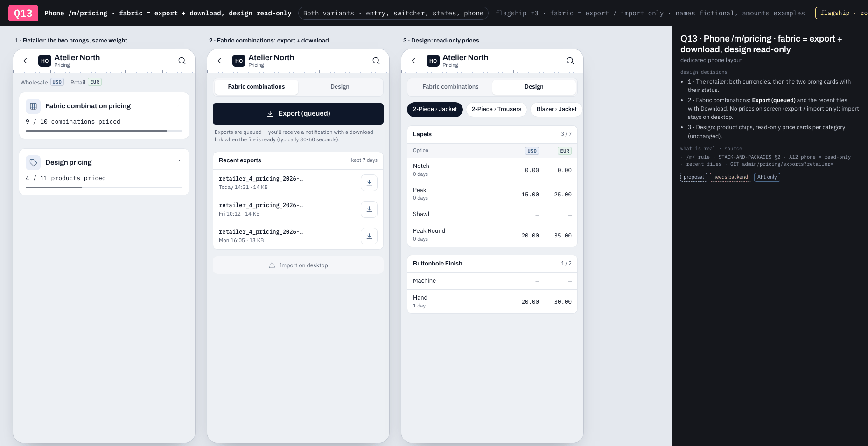Click the grid icon on Fabric combination pricing card

coord(33,106)
